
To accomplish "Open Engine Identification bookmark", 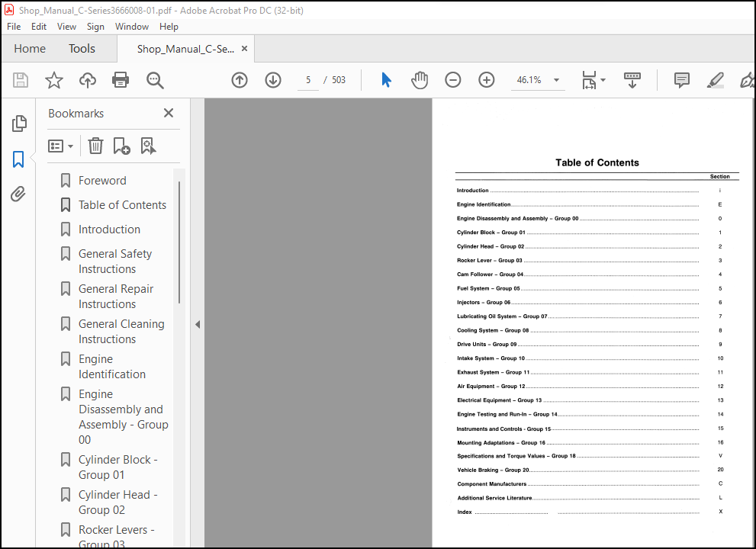I will tap(112, 367).
